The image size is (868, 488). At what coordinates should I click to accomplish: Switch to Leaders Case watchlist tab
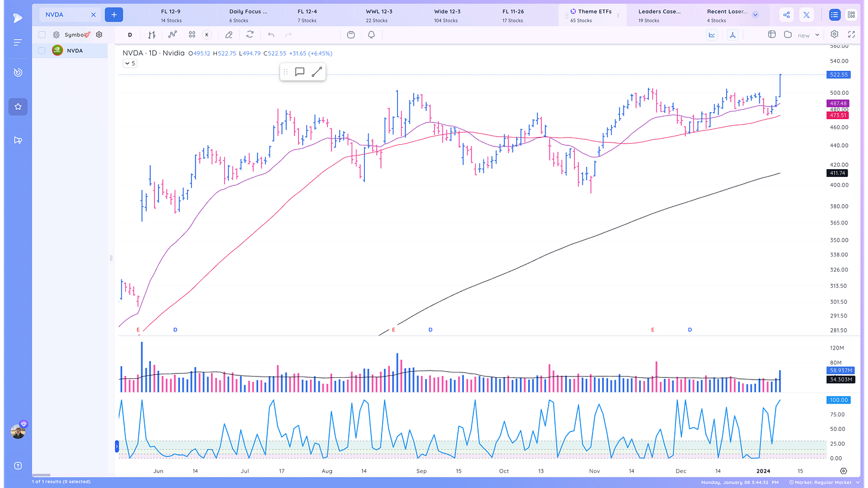tap(661, 15)
